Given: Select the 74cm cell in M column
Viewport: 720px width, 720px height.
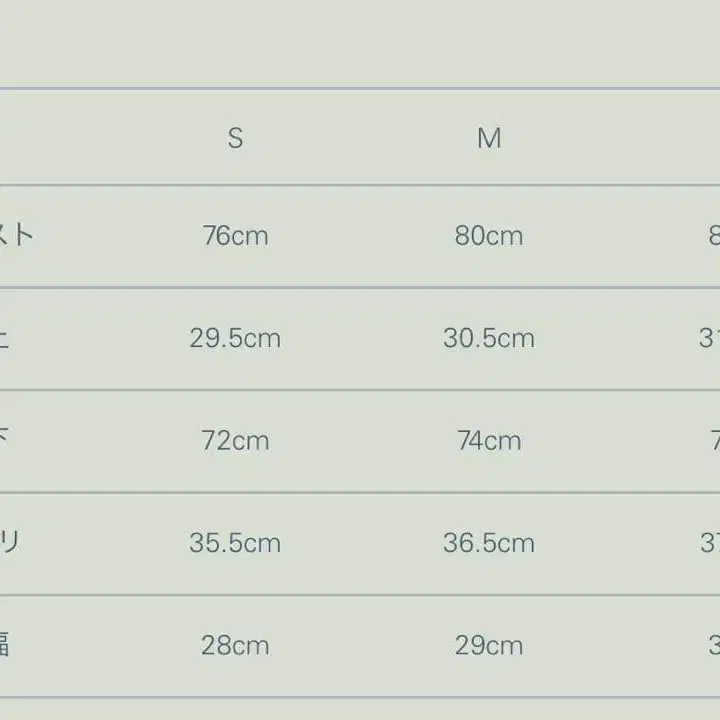Looking at the screenshot, I should [489, 441].
